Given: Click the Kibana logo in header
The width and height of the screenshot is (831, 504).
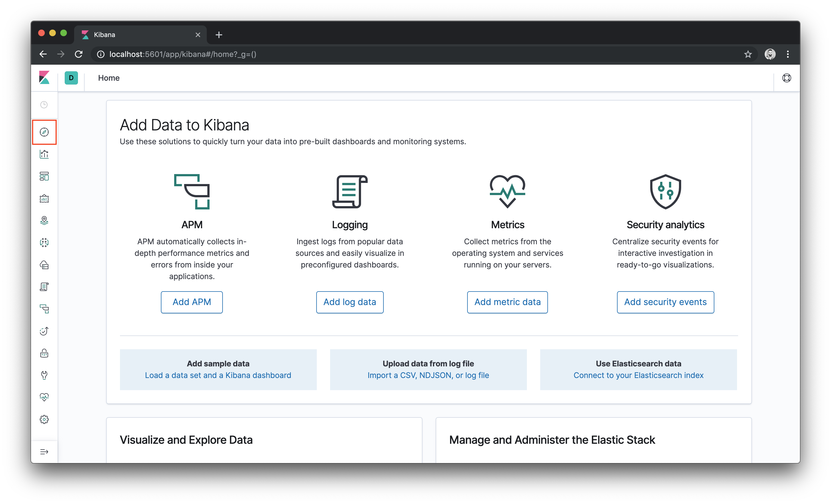Looking at the screenshot, I should click(44, 78).
